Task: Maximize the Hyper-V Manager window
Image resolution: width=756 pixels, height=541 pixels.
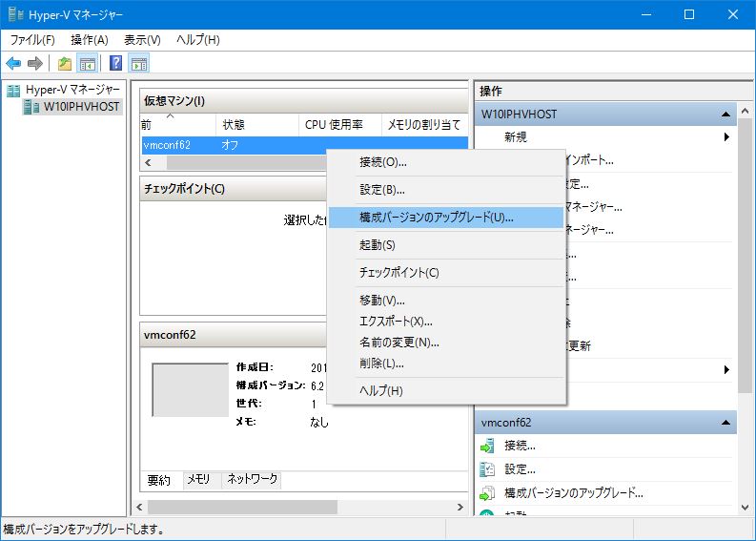Action: [x=689, y=14]
